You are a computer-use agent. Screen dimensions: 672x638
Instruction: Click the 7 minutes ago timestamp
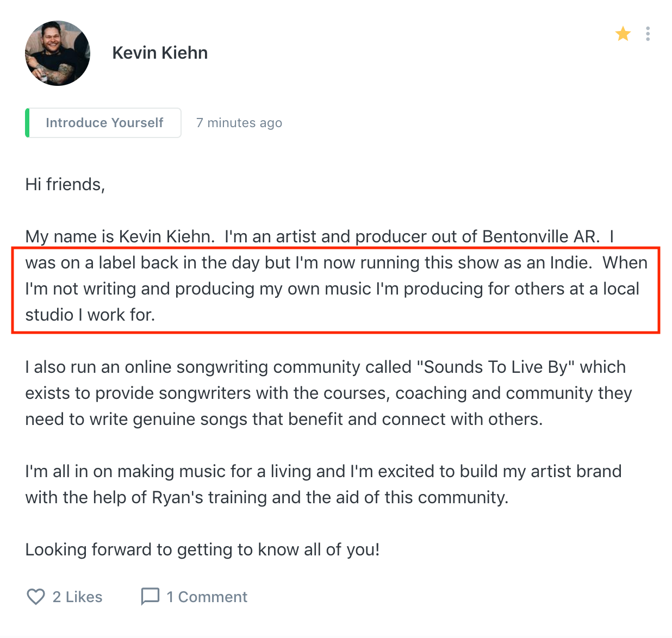(x=239, y=123)
